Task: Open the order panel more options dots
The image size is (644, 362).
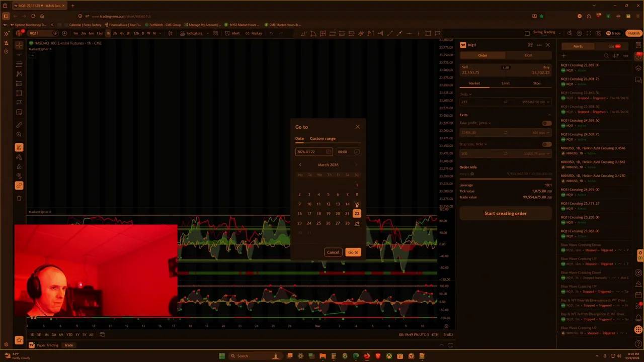Action: pos(539,45)
